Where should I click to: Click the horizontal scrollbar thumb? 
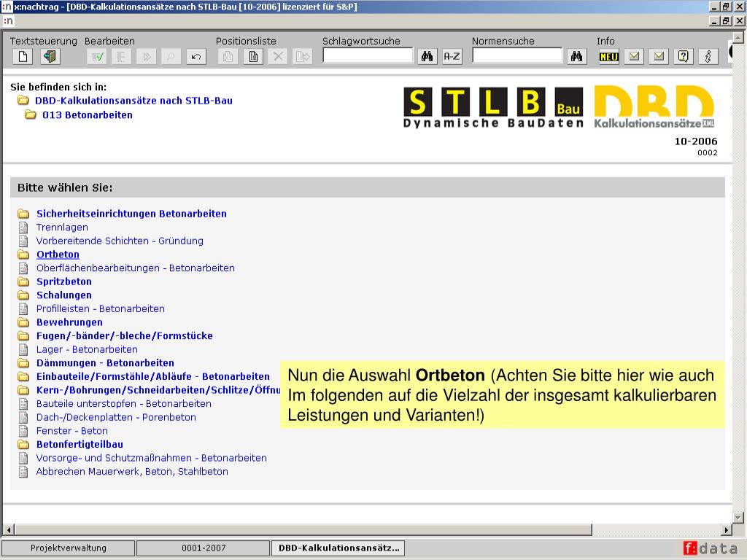point(303,529)
